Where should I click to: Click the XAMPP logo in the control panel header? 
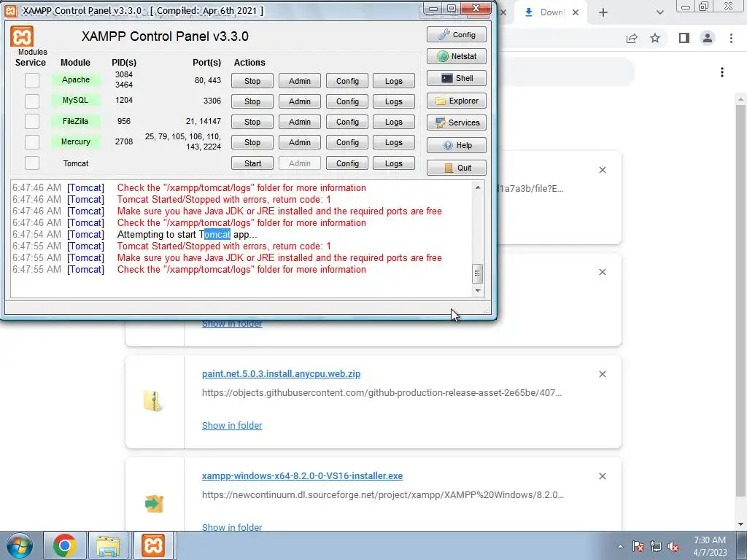(x=22, y=36)
